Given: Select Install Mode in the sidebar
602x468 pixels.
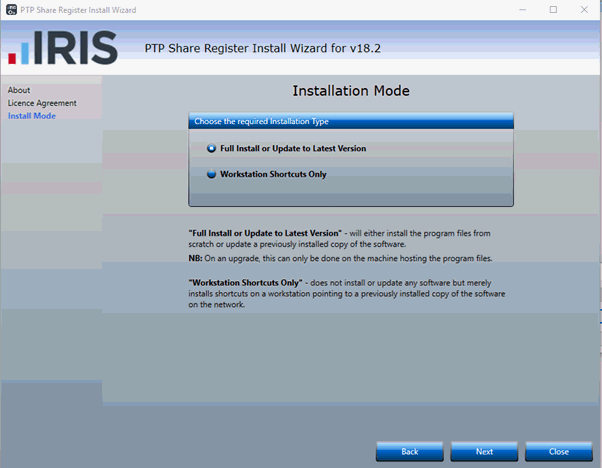Looking at the screenshot, I should 32,116.
